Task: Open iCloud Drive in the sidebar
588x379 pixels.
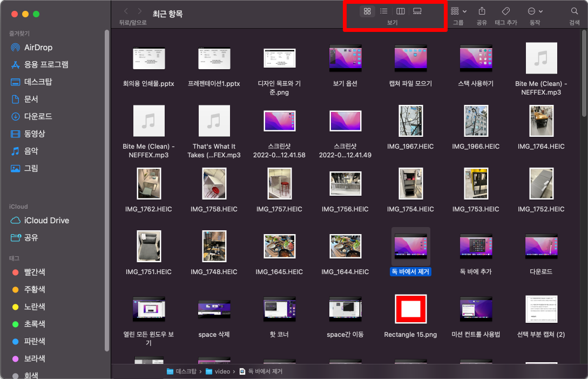Action: pyautogui.click(x=40, y=221)
